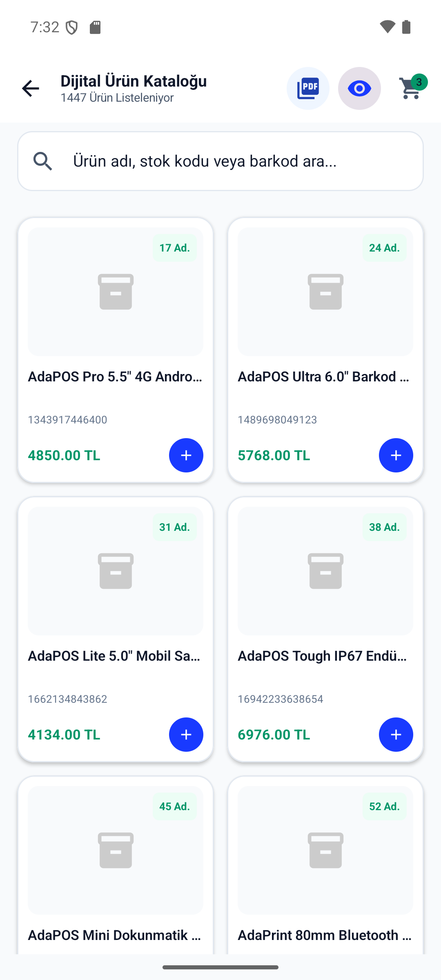The image size is (441, 980).
Task: Focus the product search input field
Action: click(220, 161)
